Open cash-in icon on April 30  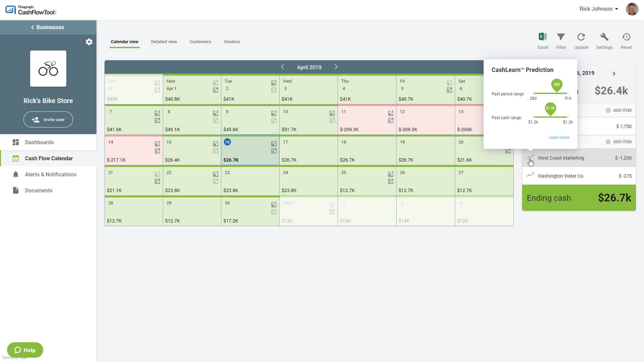click(274, 204)
